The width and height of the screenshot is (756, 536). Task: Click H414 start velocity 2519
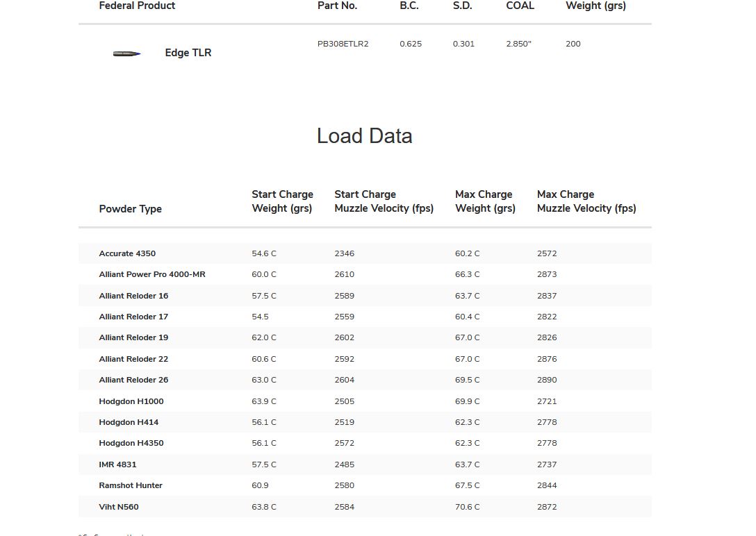point(344,422)
